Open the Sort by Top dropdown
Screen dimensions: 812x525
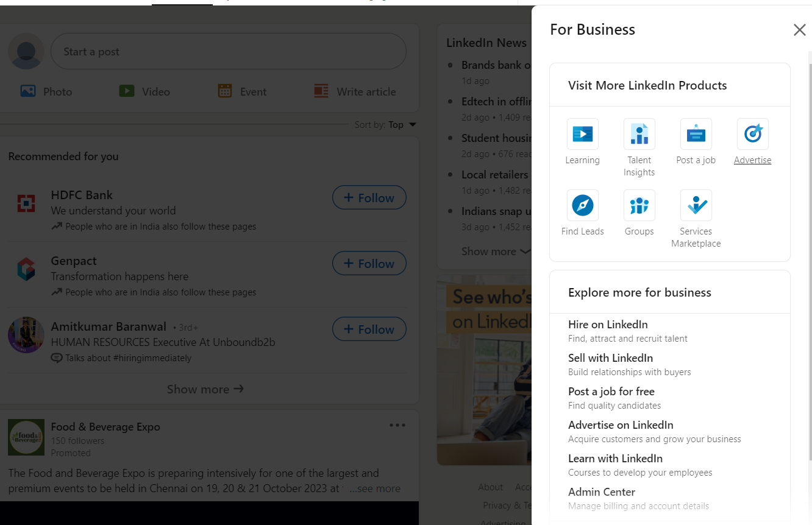coord(402,125)
